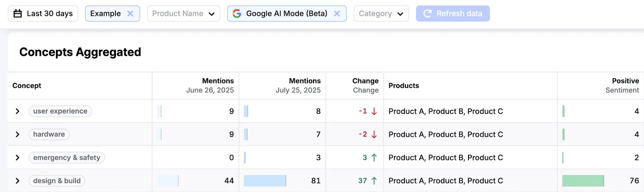This screenshot has height=192, width=644.
Task: Click the calendar icon in date filter
Action: point(18,14)
